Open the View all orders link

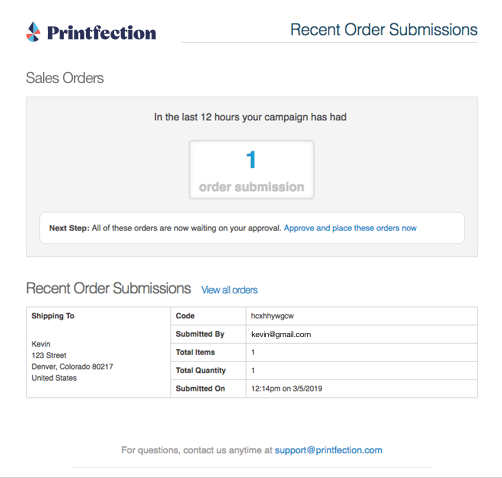tap(229, 290)
